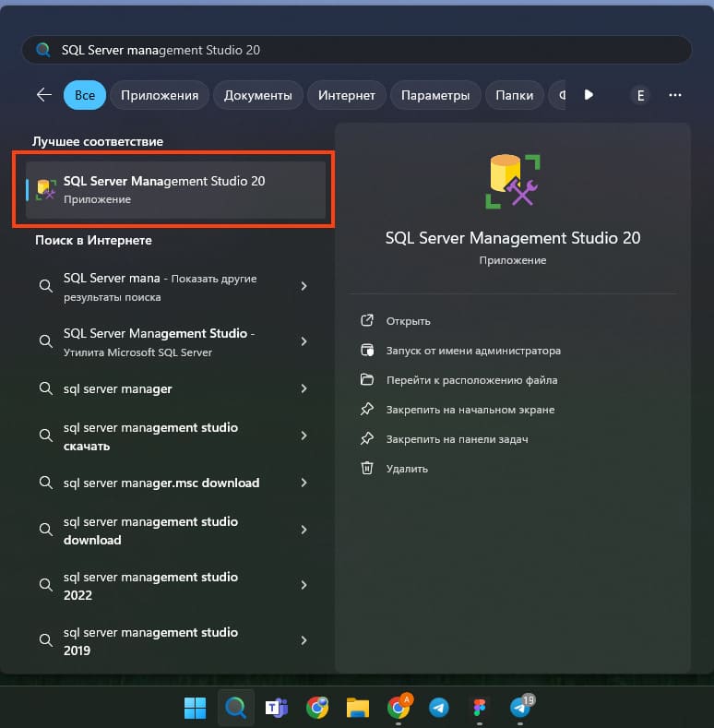Click the trash icon next to Удалить
This screenshot has height=728, width=714.
(367, 468)
